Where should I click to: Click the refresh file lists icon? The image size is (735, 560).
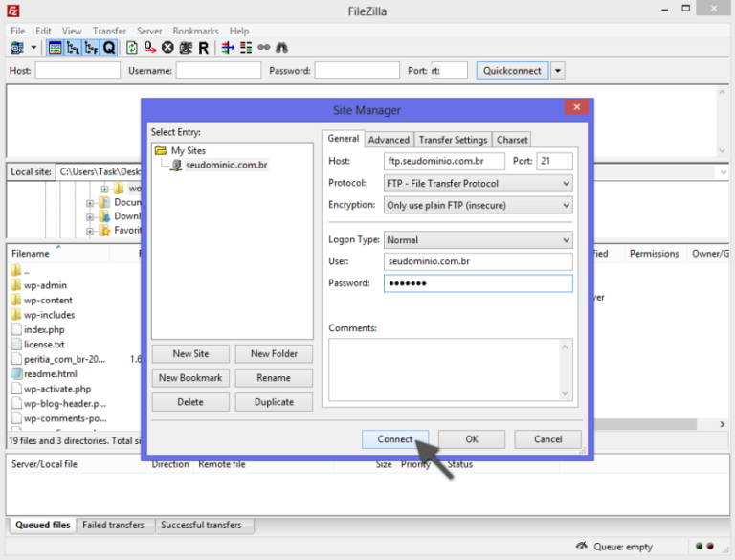pyautogui.click(x=132, y=47)
